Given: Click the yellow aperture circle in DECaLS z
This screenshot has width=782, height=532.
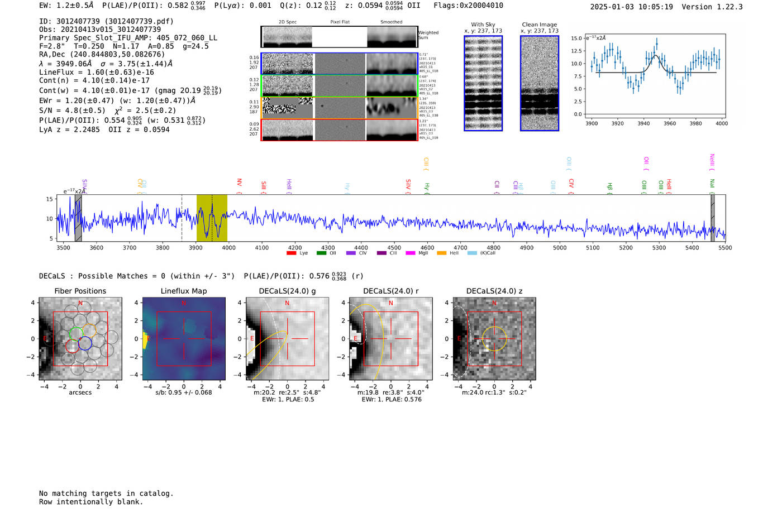Looking at the screenshot, I should tap(494, 339).
